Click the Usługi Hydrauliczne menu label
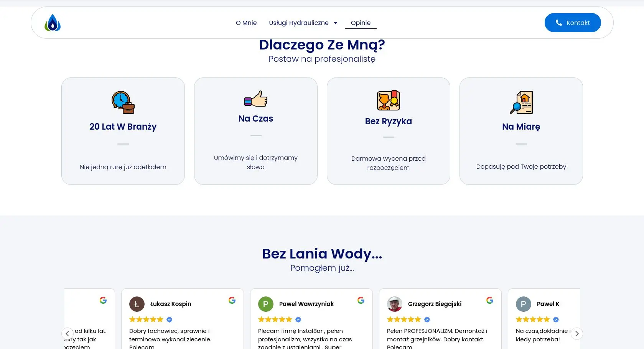The width and height of the screenshot is (644, 349). coord(298,23)
